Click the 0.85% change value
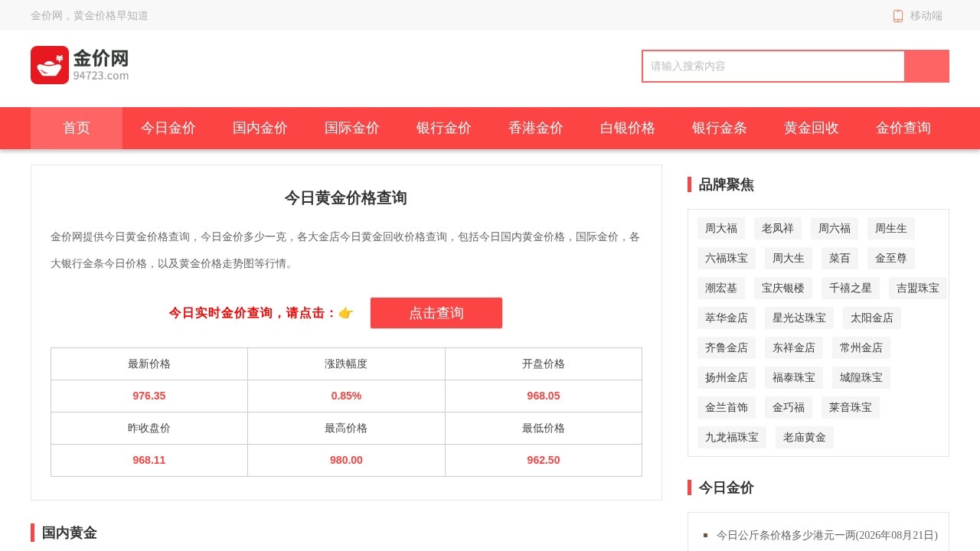The width and height of the screenshot is (980, 551). 346,396
